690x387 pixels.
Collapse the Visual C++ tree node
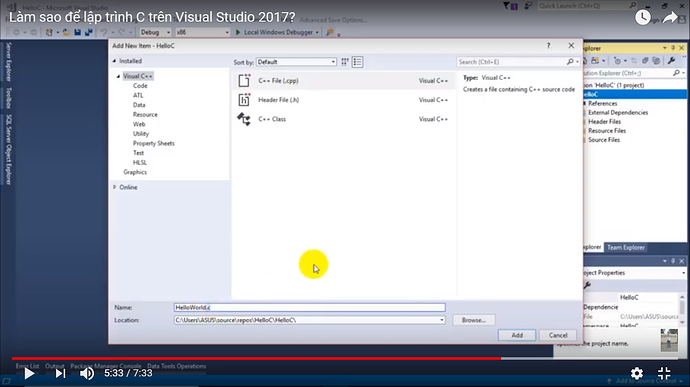click(x=118, y=76)
